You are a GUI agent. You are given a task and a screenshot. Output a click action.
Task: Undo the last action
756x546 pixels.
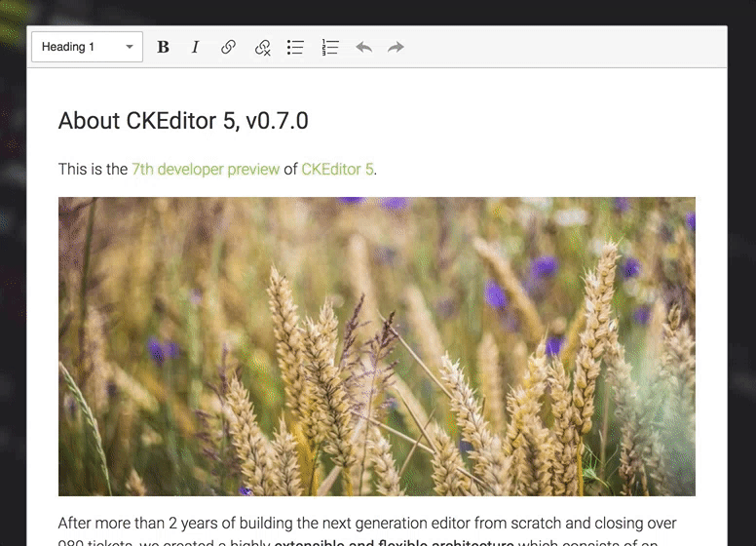pyautogui.click(x=364, y=47)
